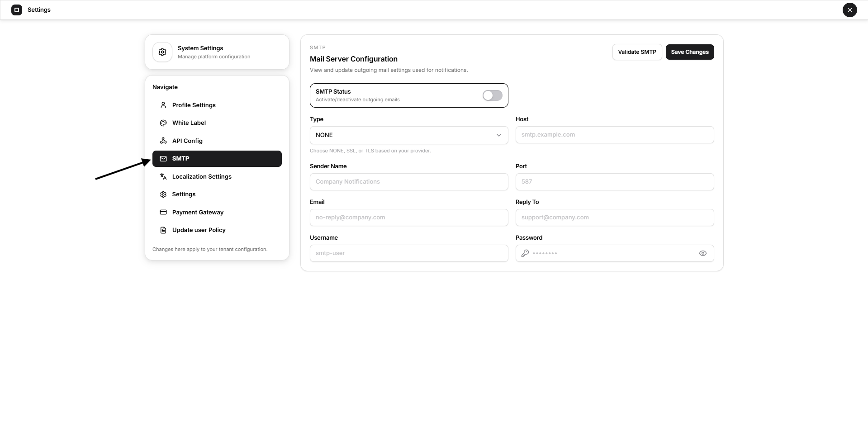Image resolution: width=868 pixels, height=426 pixels.
Task: Open Localization Settings section
Action: click(217, 176)
